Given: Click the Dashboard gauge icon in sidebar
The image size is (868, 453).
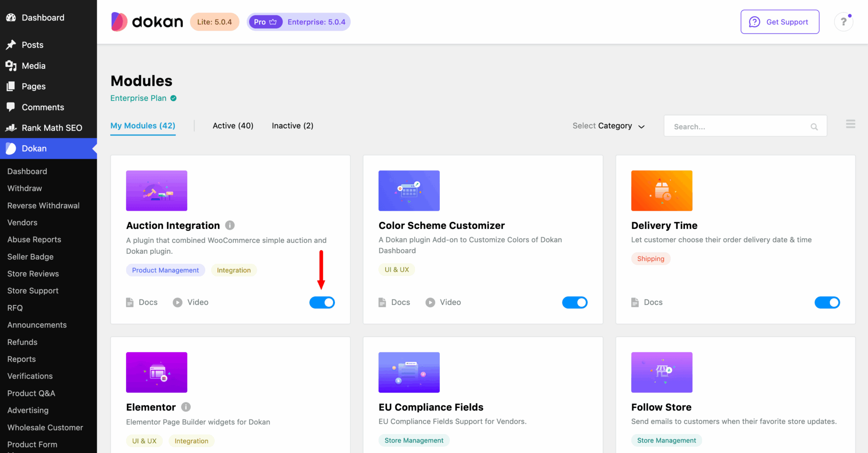Looking at the screenshot, I should [x=11, y=18].
